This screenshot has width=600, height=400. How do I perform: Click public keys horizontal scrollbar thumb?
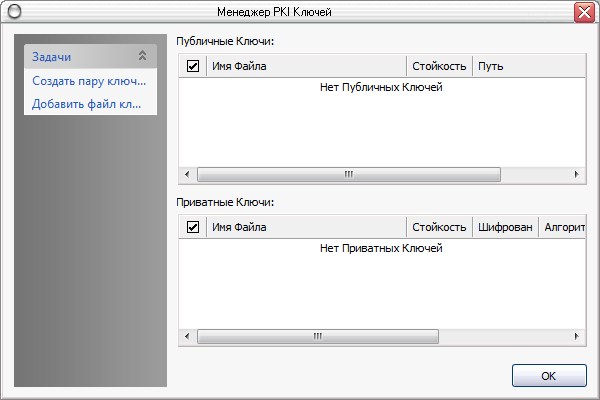click(x=348, y=174)
